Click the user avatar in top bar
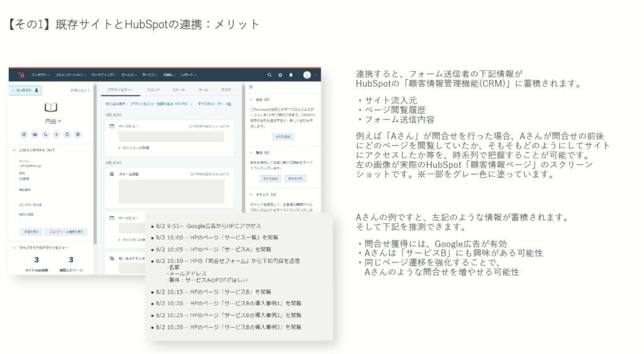The height and width of the screenshot is (354, 644). pos(307,75)
